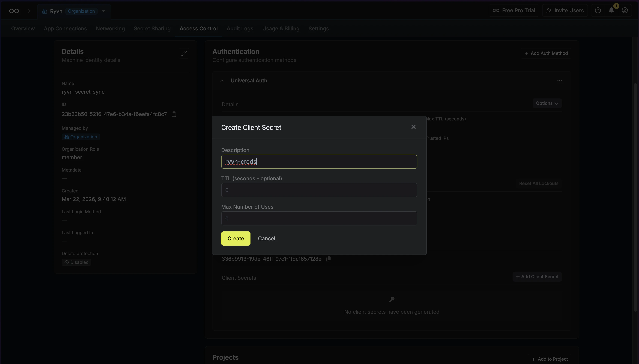Open the Universal Auth more options menu
Image resolution: width=639 pixels, height=364 pixels.
tap(560, 81)
